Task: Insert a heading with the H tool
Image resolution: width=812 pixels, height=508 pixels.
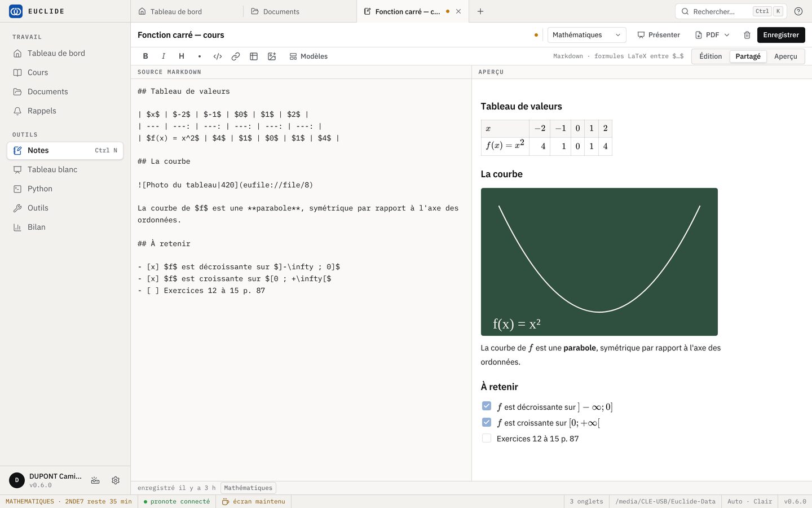Action: pyautogui.click(x=182, y=56)
